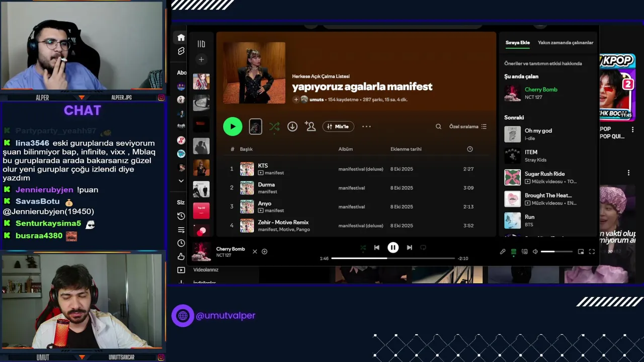This screenshot has height=362, width=644.
Task: Skip to the previous track
Action: (x=376, y=247)
